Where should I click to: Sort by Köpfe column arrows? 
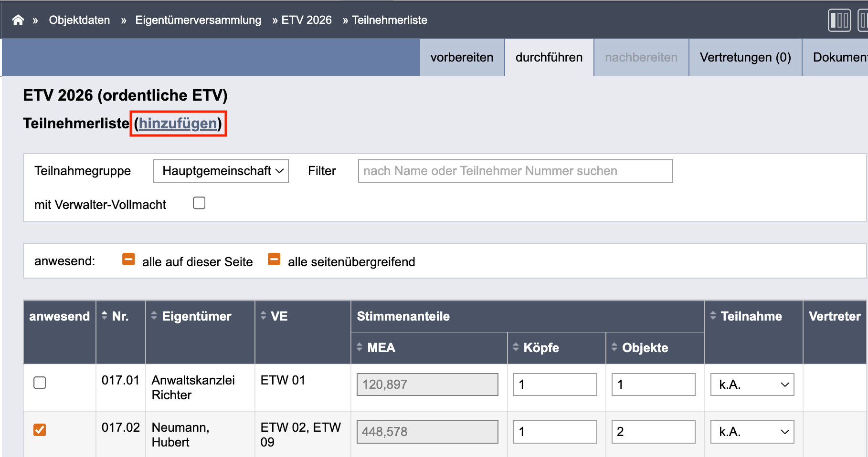[x=516, y=347]
